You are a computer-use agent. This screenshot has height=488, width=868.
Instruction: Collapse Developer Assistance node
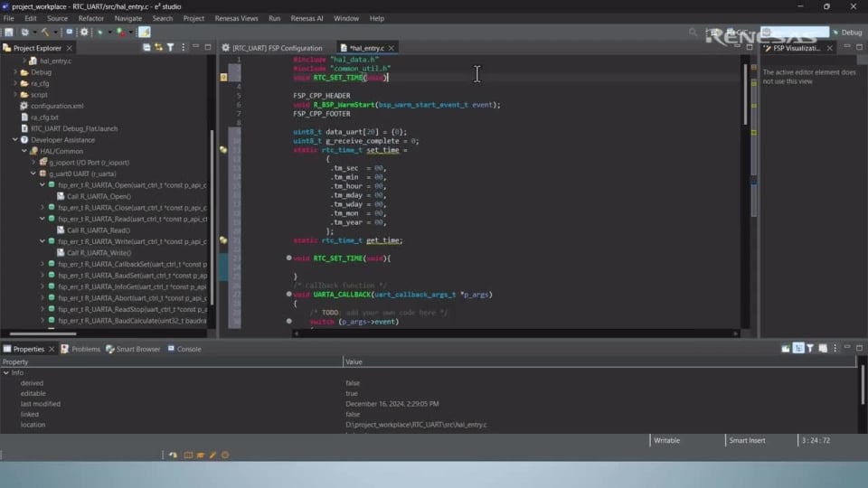(15, 140)
